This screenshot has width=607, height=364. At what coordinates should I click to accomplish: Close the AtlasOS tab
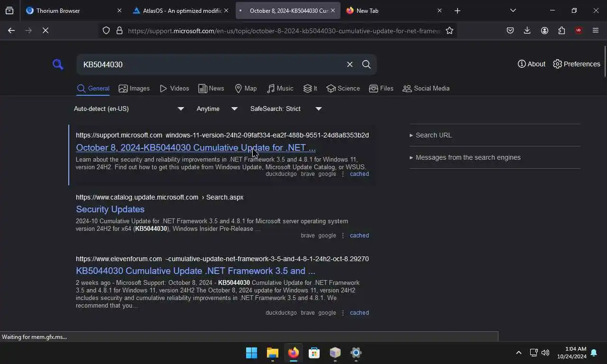pyautogui.click(x=226, y=10)
